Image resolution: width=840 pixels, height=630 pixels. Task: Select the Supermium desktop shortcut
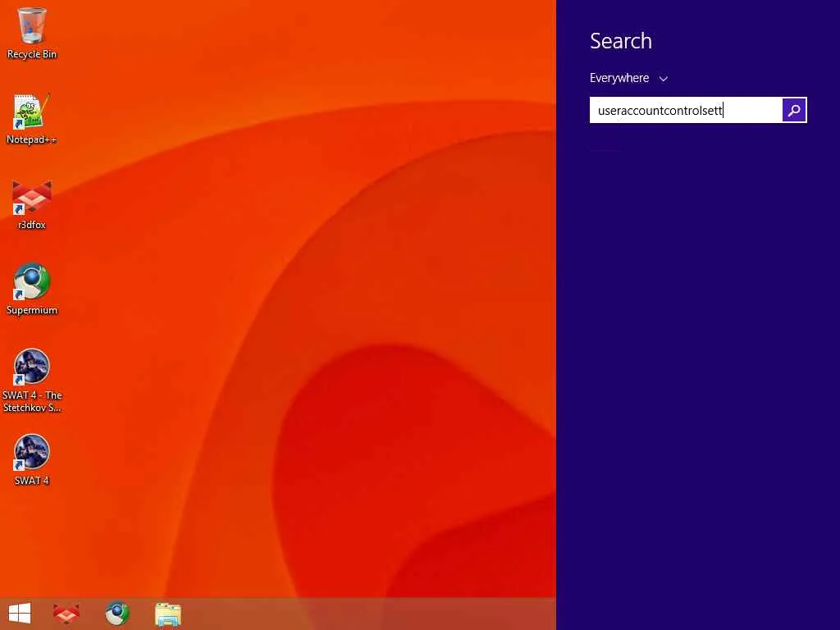click(x=32, y=290)
